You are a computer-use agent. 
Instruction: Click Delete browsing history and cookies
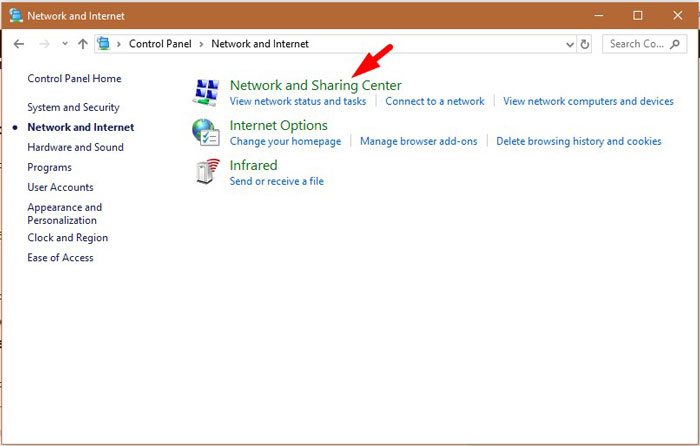tap(579, 142)
